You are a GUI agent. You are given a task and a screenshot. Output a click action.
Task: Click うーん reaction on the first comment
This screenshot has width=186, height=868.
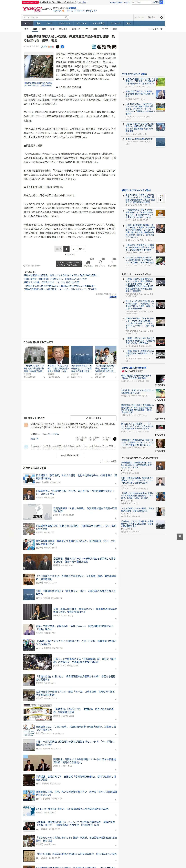click(x=104, y=439)
